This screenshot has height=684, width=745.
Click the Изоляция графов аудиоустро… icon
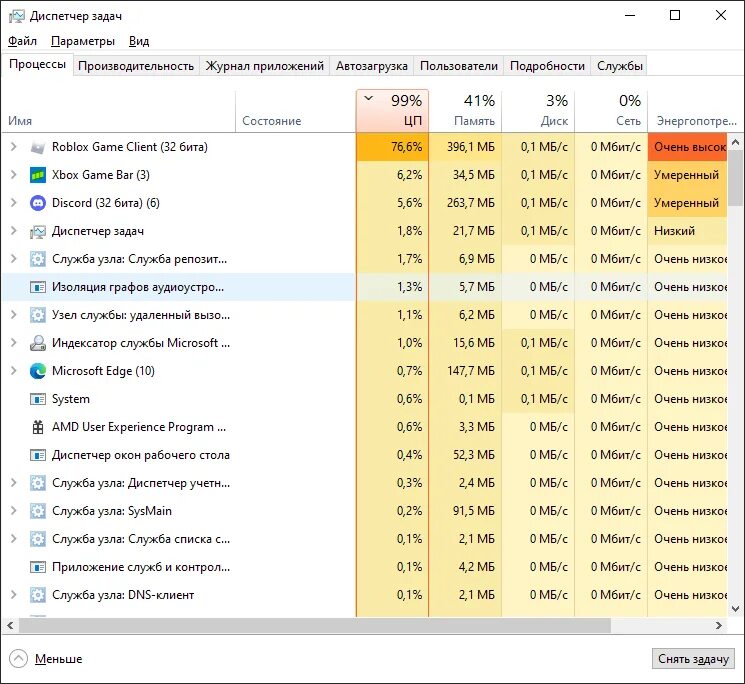[38, 287]
